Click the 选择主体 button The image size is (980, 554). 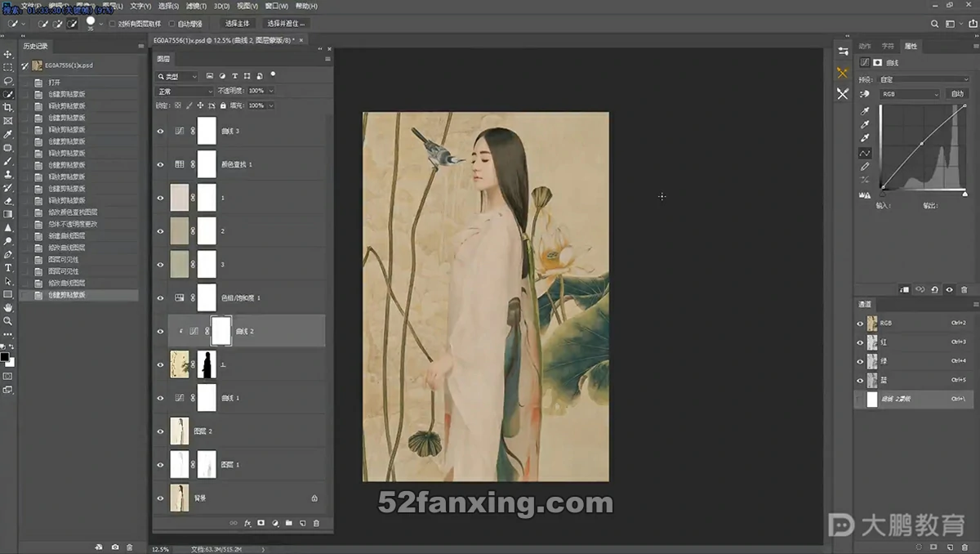tap(238, 24)
